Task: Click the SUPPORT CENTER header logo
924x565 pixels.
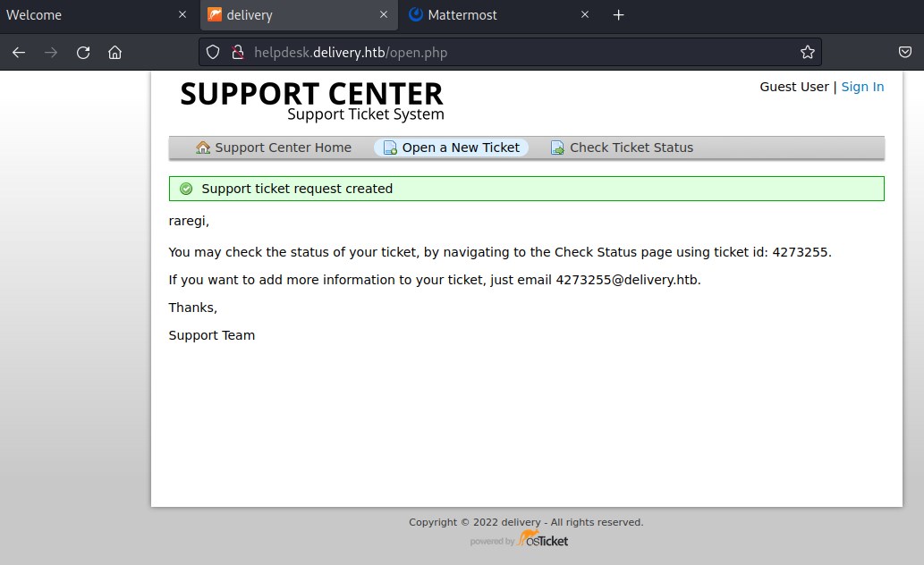Action: (x=311, y=100)
